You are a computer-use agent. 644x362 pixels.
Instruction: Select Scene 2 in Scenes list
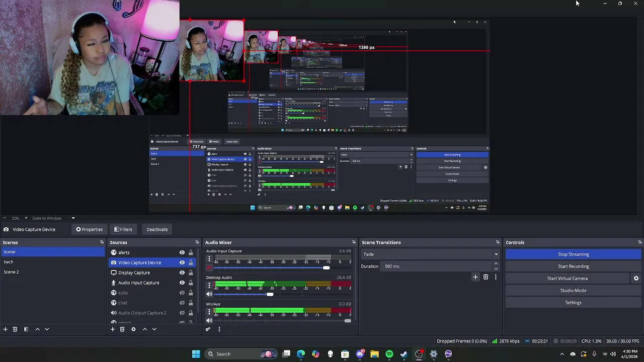[x=52, y=272]
